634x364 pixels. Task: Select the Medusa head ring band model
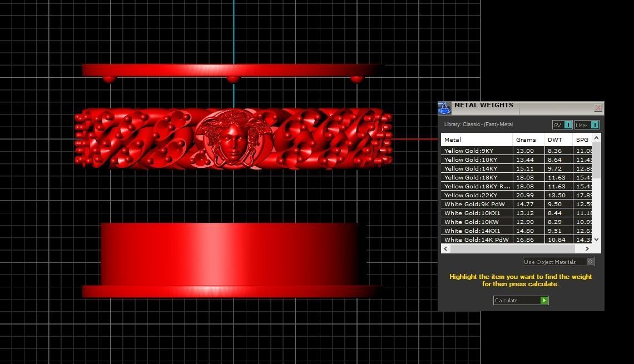click(x=234, y=138)
